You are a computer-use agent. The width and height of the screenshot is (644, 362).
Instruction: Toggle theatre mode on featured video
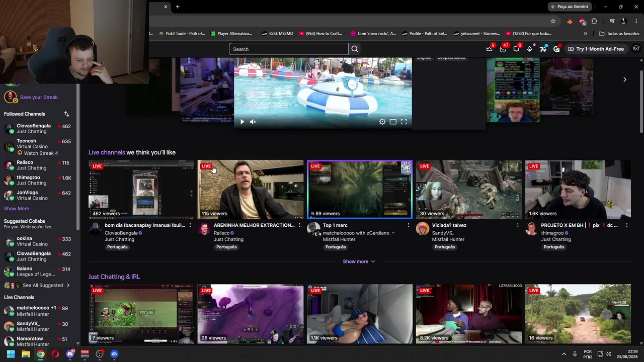393,122
